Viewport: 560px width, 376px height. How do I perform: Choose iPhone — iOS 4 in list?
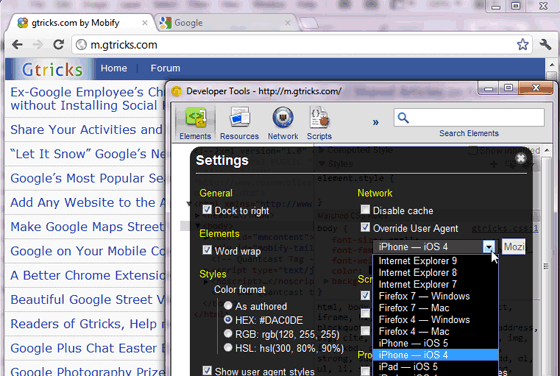(x=435, y=355)
